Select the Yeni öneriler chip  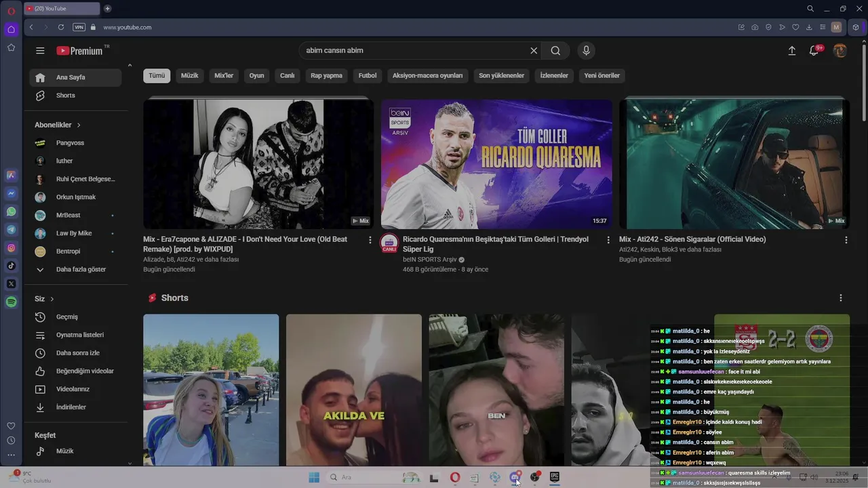602,76
